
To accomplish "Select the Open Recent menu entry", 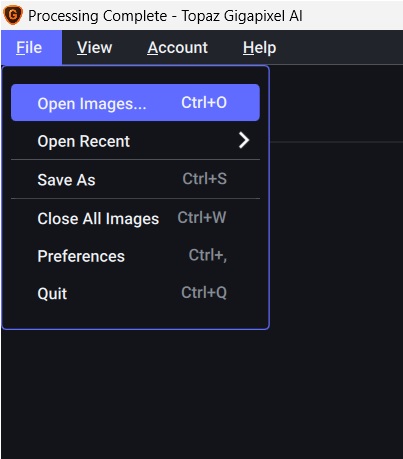I will pyautogui.click(x=135, y=141).
